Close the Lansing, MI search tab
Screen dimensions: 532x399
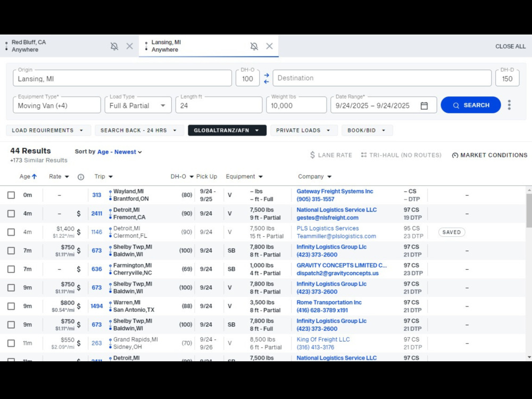pyautogui.click(x=269, y=46)
